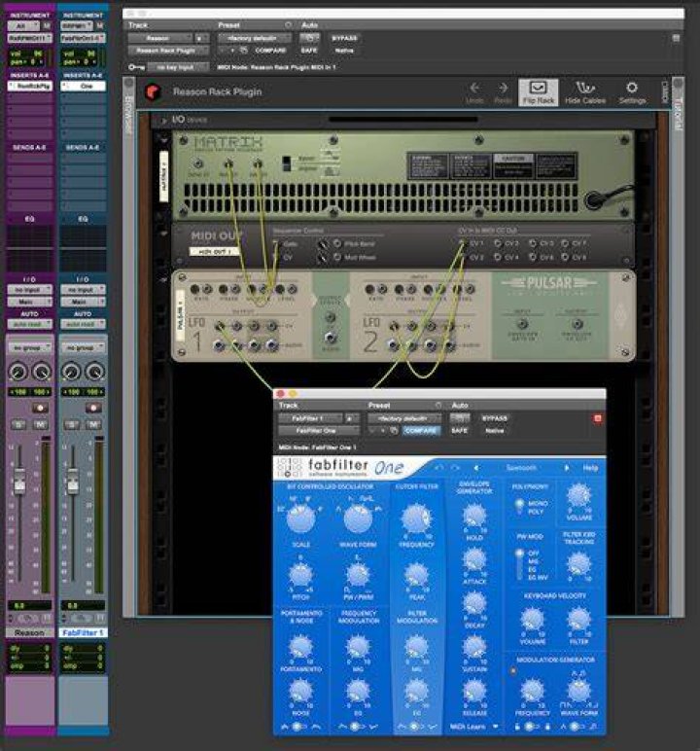This screenshot has width=700, height=751.
Task: Open auto read dropdown on Reason track
Action: click(30, 324)
